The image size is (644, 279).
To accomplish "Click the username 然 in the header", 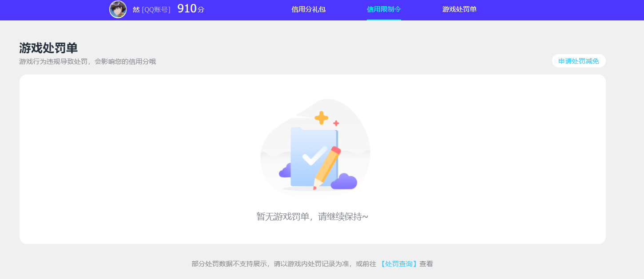I will tap(136, 9).
